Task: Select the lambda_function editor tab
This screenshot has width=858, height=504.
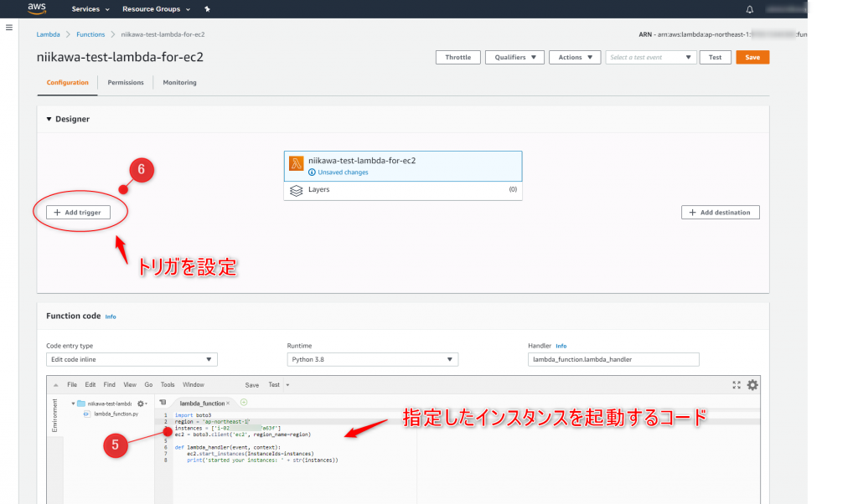Action: (x=202, y=404)
